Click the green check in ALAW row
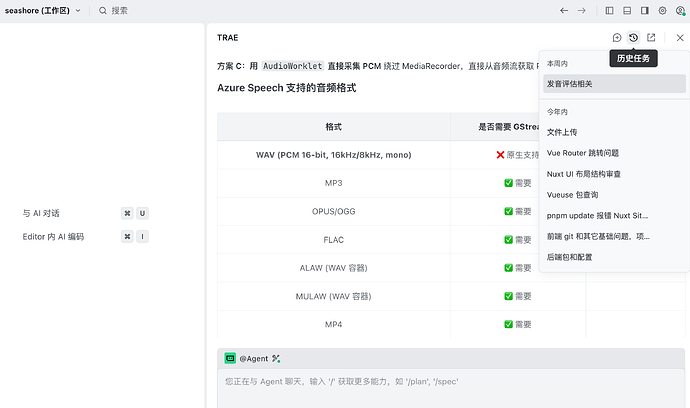690x408 pixels. pyautogui.click(x=508, y=268)
